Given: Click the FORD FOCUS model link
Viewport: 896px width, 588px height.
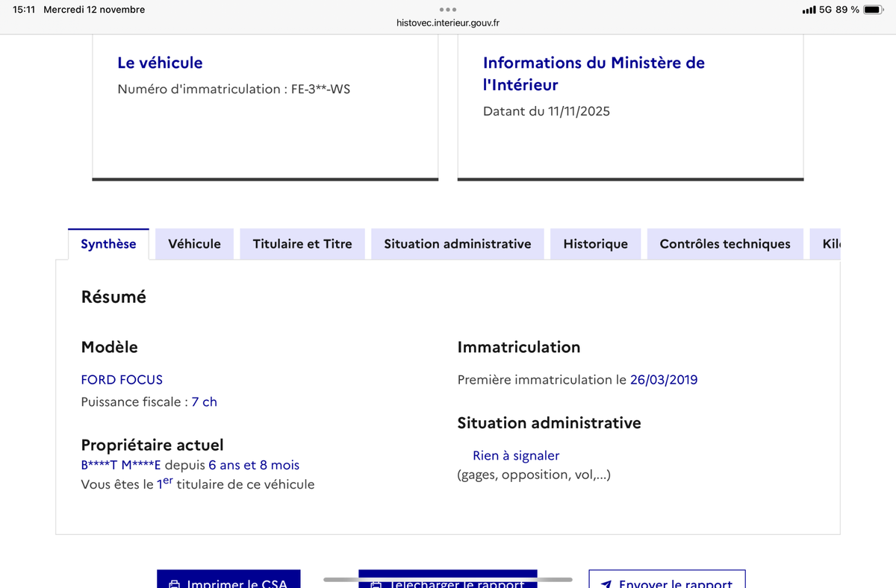Looking at the screenshot, I should coord(122,380).
